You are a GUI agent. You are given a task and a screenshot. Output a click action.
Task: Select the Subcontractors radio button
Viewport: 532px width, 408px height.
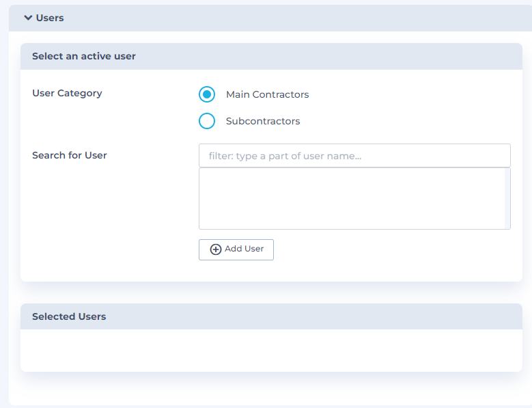(x=207, y=121)
